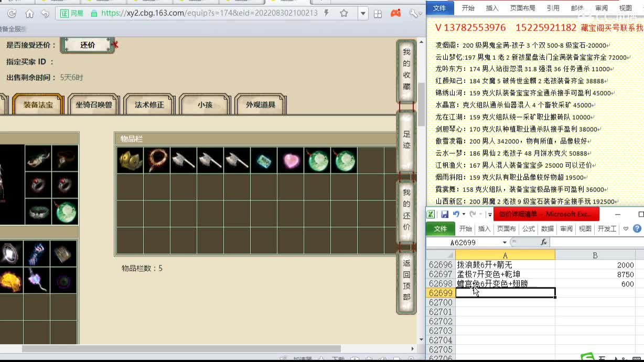
Task: Open 我的还价 side button
Action: (x=406, y=211)
